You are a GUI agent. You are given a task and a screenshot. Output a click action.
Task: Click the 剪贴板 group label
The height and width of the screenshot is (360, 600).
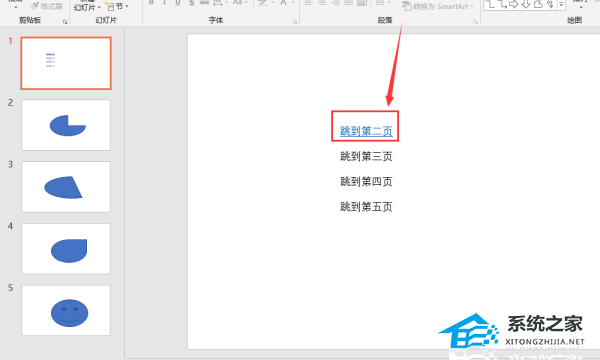pyautogui.click(x=30, y=20)
